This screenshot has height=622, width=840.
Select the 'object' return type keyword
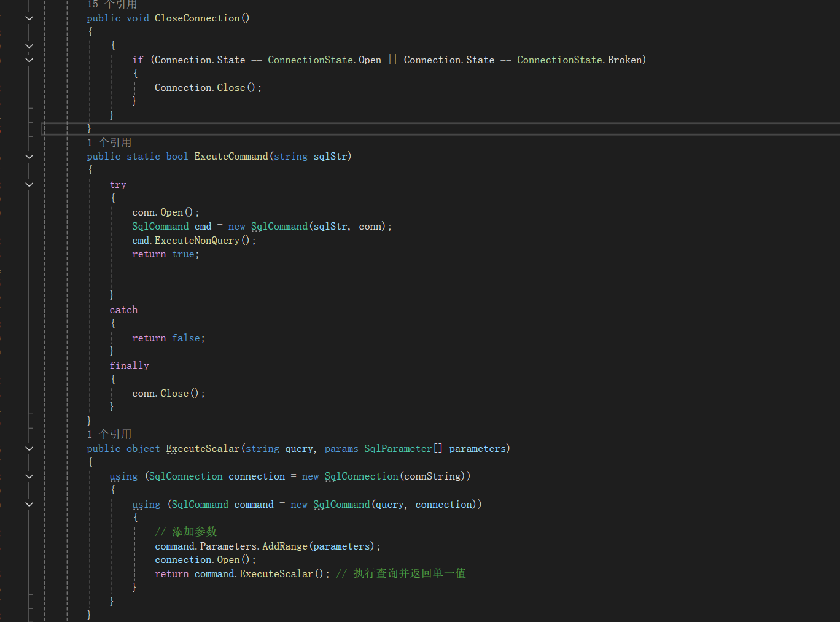tap(143, 449)
